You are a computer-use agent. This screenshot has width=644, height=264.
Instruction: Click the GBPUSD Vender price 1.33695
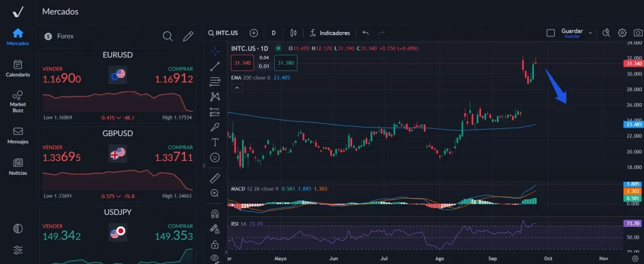click(x=62, y=155)
